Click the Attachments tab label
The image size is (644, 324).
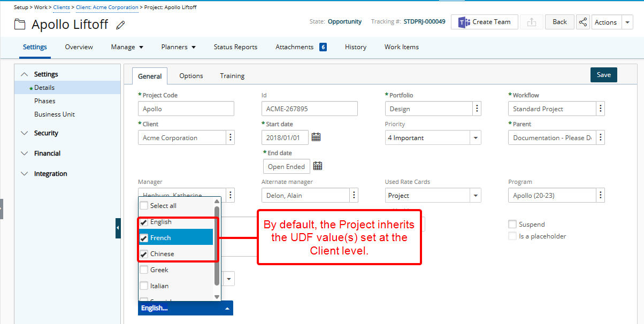click(294, 47)
